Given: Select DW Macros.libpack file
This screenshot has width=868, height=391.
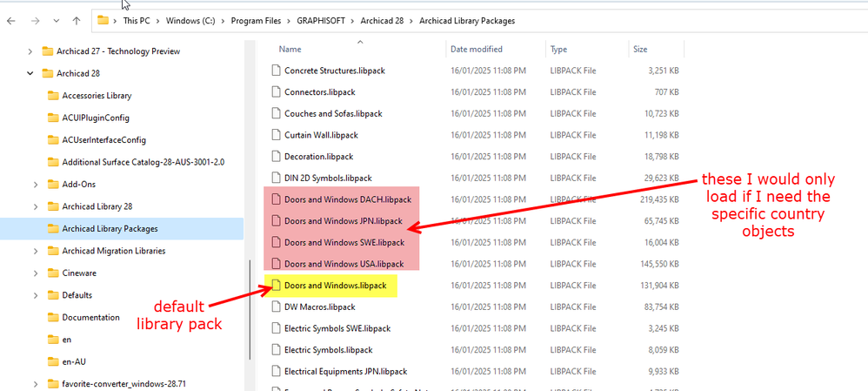Looking at the screenshot, I should coord(319,307).
